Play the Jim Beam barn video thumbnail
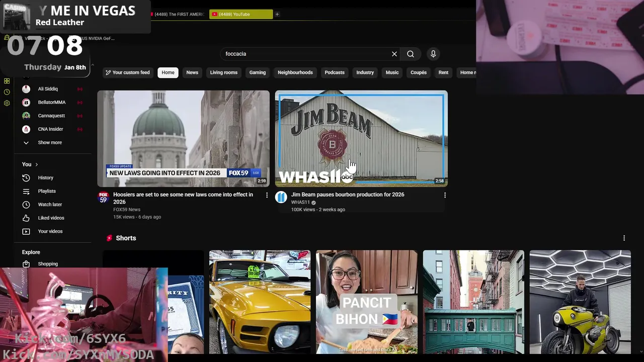 (361, 139)
